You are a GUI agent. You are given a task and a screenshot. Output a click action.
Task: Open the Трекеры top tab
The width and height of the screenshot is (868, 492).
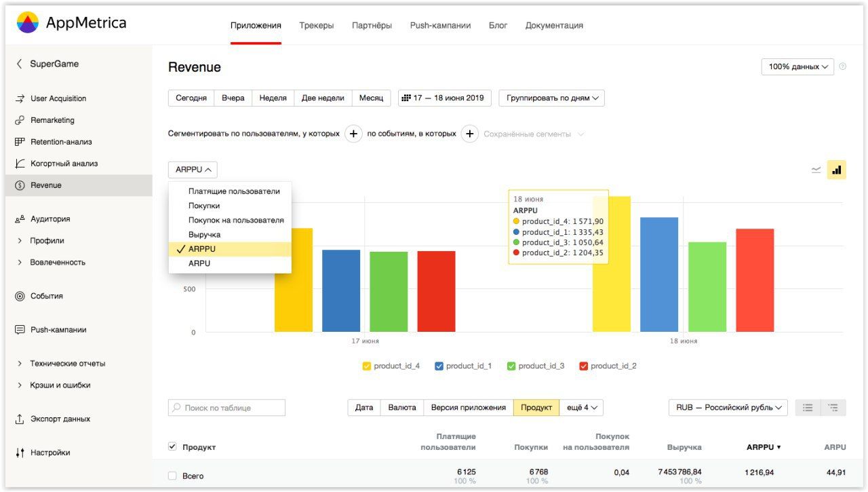317,25
